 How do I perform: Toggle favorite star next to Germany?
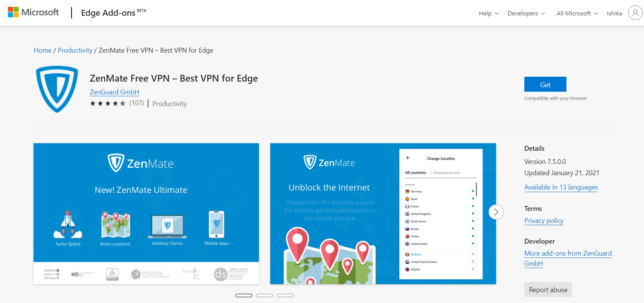tap(473, 191)
